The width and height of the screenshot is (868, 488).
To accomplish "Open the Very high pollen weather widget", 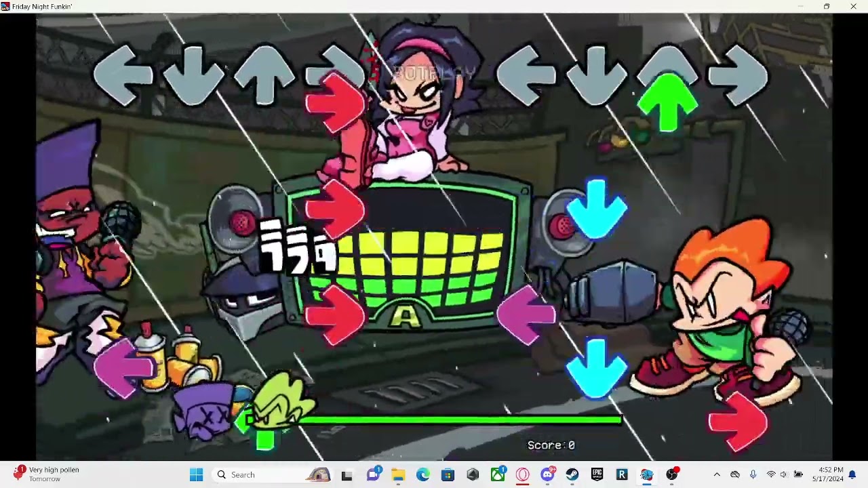I will pyautogui.click(x=47, y=474).
